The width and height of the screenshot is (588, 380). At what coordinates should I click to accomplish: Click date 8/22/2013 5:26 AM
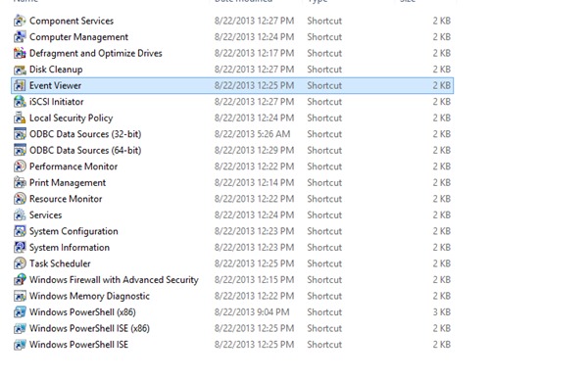coord(253,134)
